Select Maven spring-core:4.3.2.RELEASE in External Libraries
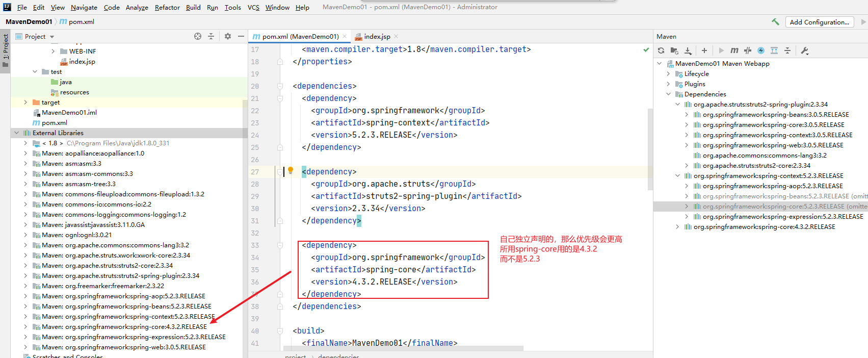This screenshot has height=358, width=868. (x=124, y=326)
